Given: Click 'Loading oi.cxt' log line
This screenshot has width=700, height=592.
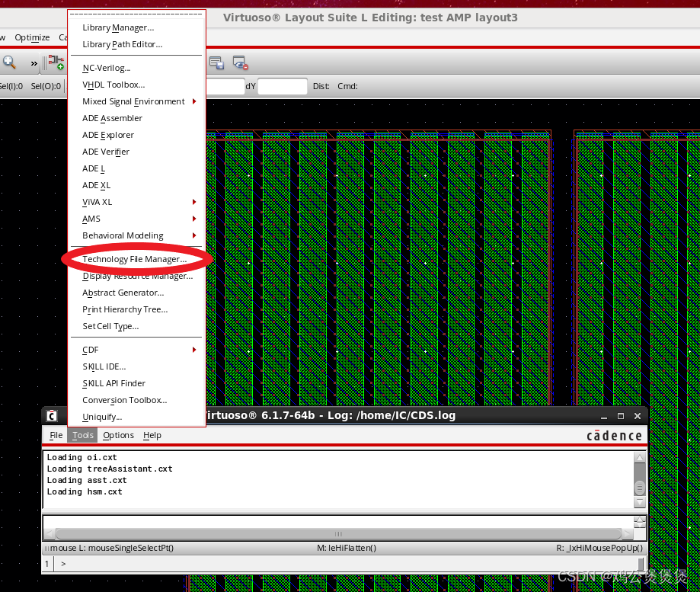Looking at the screenshot, I should pos(82,457).
